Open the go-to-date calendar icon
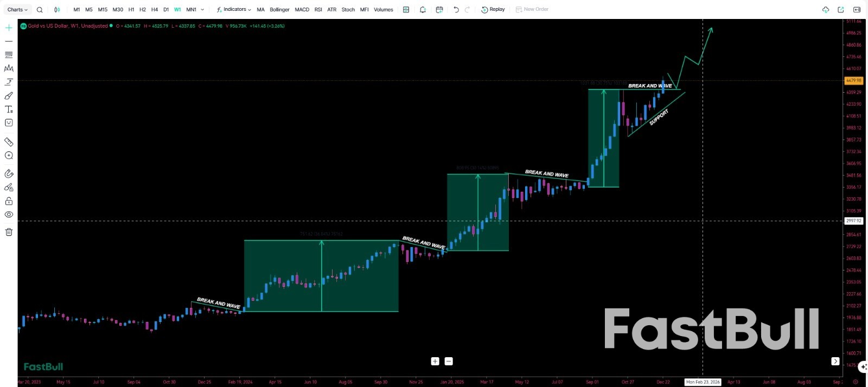Screen dimensions: 868x387 (439, 9)
